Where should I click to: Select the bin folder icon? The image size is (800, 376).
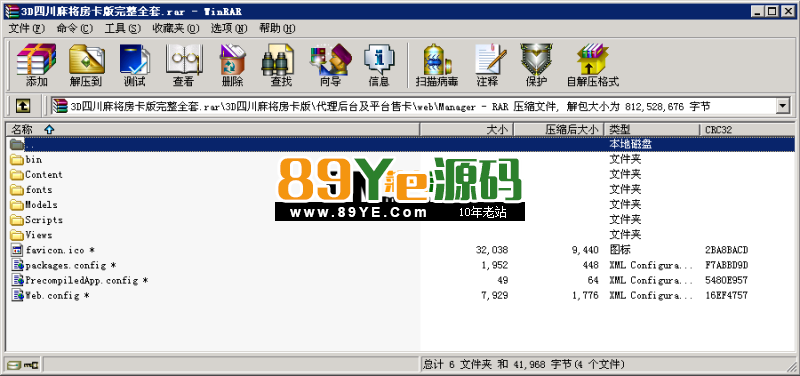(17, 160)
